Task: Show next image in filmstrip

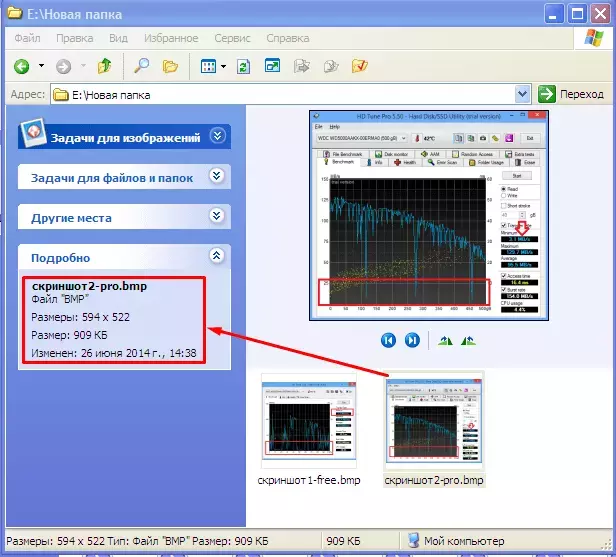Action: coord(412,340)
